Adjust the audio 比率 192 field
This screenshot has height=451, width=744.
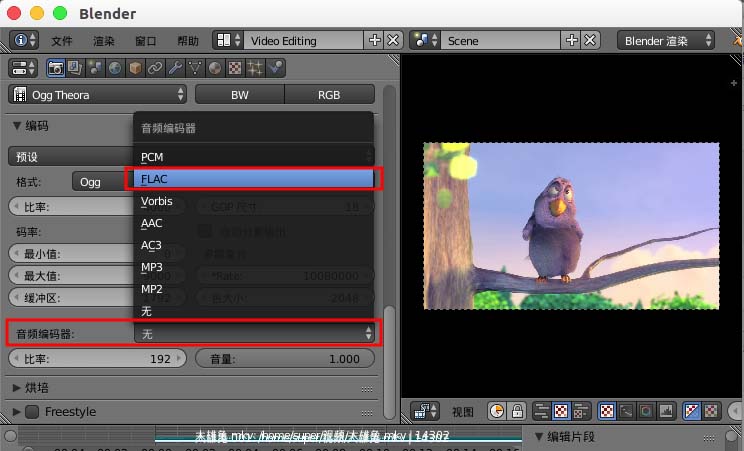[97, 359]
